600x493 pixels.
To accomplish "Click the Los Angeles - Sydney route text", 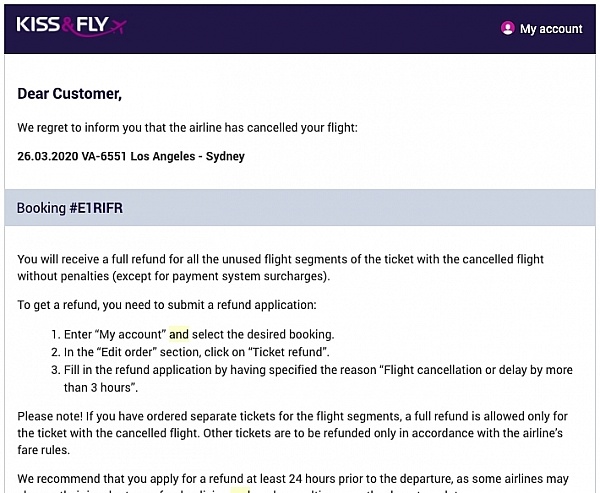I will [x=188, y=157].
